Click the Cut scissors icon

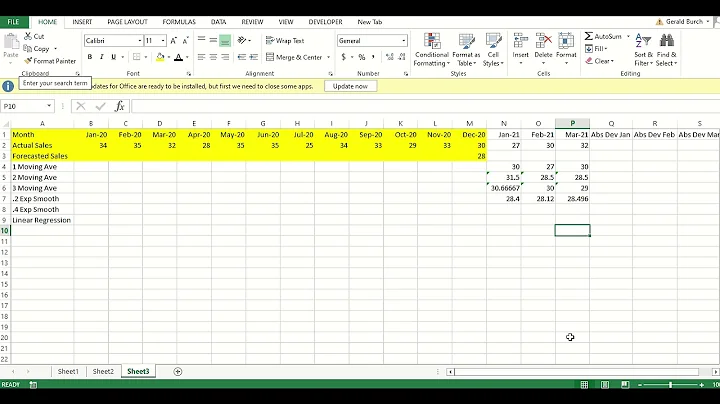click(28, 36)
